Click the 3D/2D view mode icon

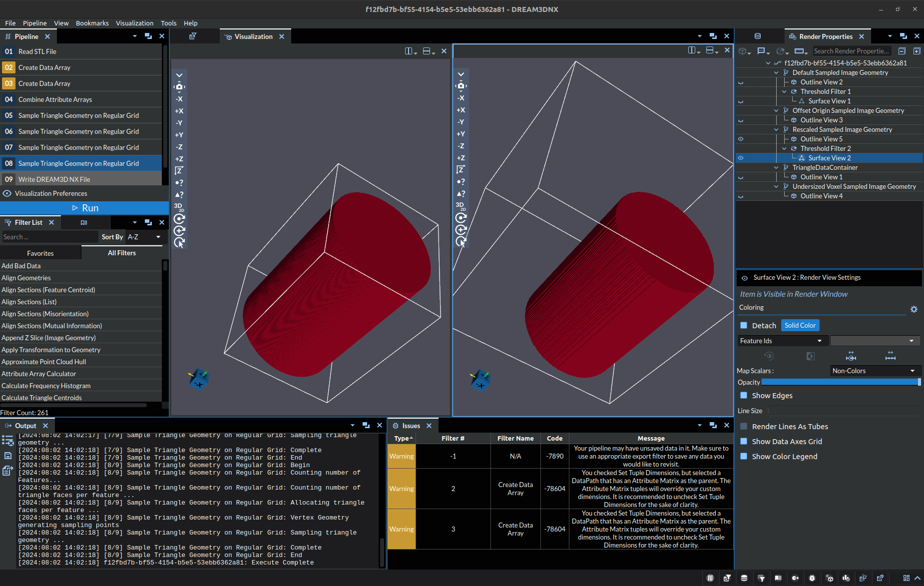click(x=178, y=206)
